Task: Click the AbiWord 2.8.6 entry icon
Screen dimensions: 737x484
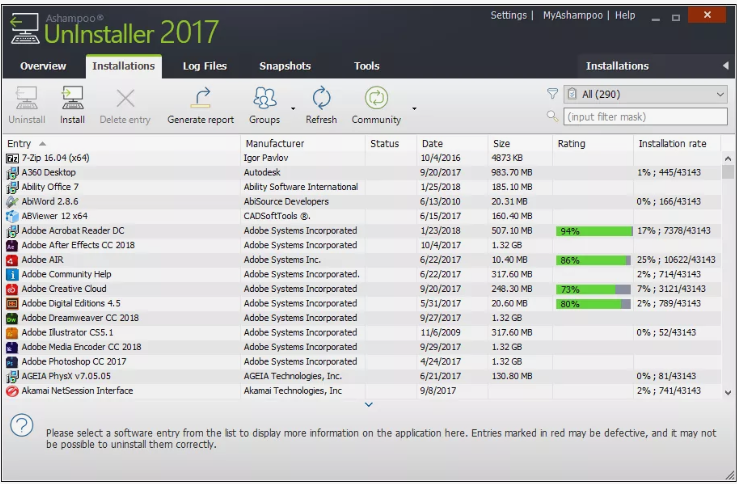Action: [12, 202]
